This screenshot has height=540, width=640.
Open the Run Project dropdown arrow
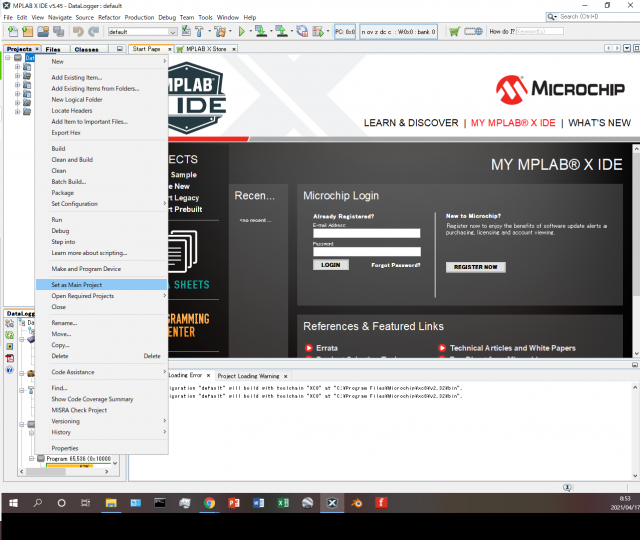(250, 31)
